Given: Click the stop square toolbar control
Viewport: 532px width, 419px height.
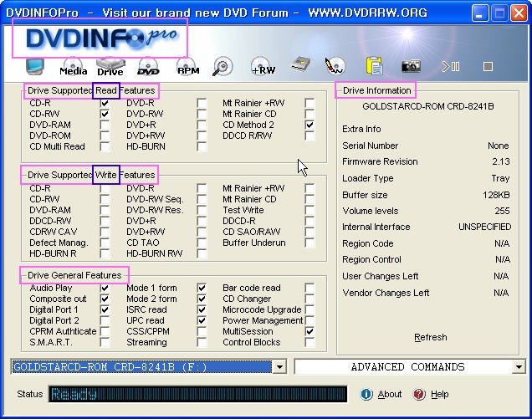Looking at the screenshot, I should tap(488, 67).
